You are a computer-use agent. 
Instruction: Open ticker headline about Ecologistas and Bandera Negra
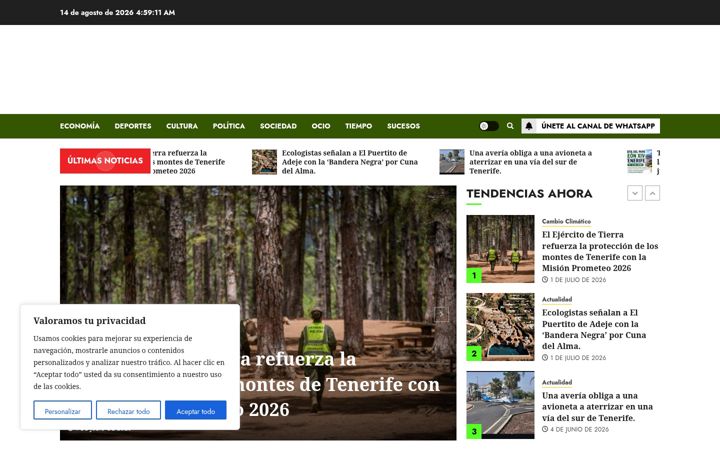coord(350,162)
